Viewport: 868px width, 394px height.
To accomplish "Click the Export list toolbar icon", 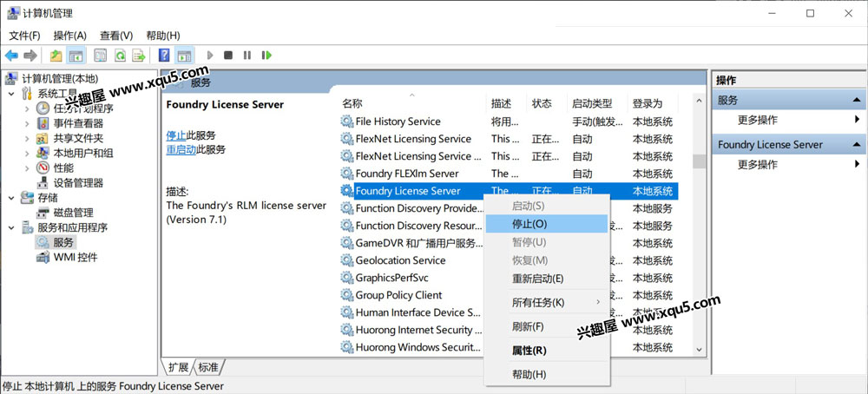I will [138, 56].
